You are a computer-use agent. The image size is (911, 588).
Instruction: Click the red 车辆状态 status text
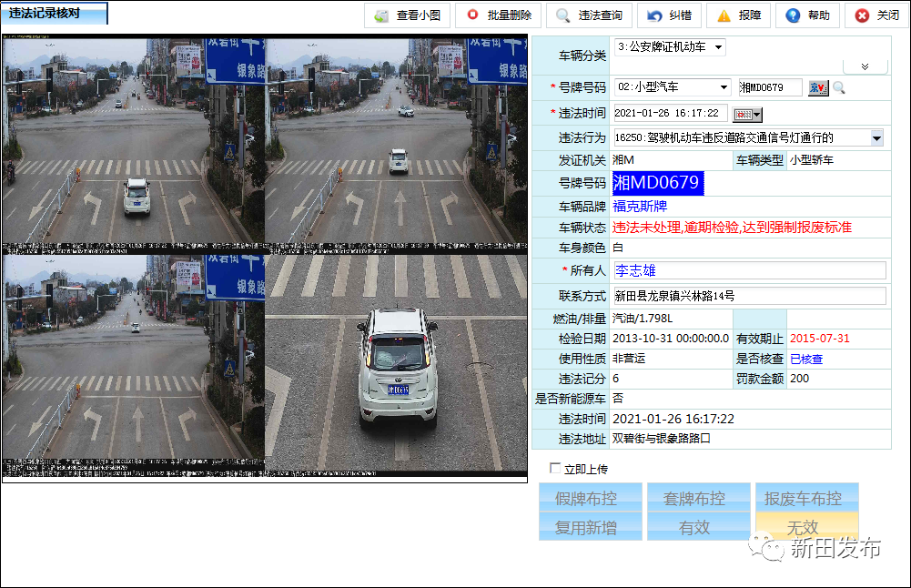732,228
